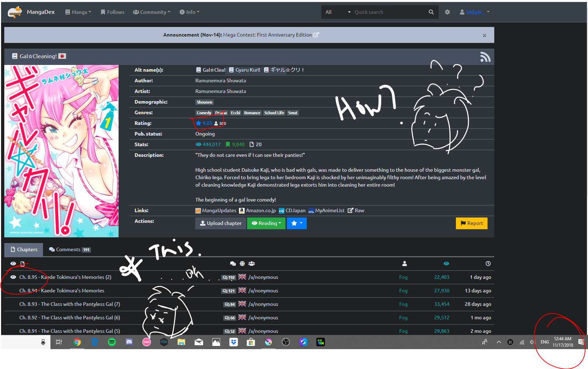Show hidden system tray icons
Image resolution: width=588 pixels, height=369 pixels.
click(x=499, y=342)
